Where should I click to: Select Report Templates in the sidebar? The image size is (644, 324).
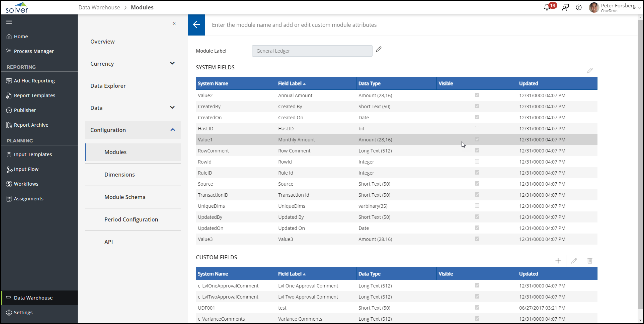pos(34,95)
